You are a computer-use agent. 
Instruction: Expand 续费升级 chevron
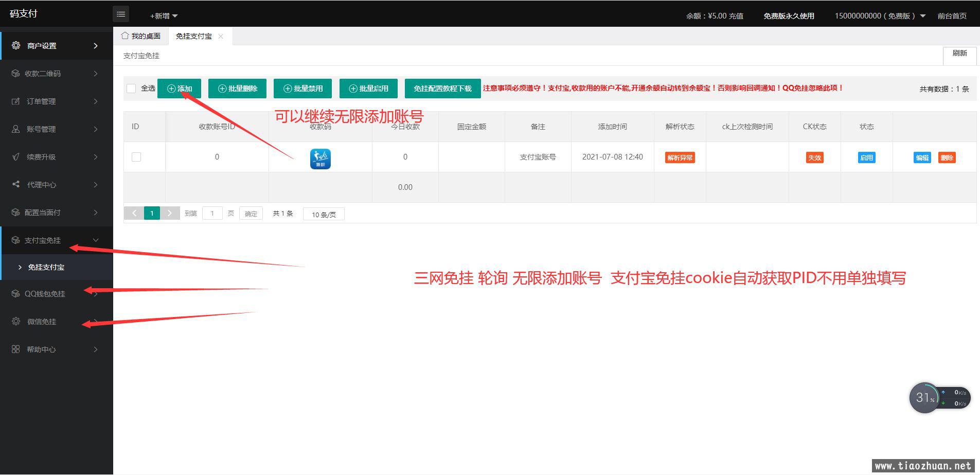coord(96,157)
